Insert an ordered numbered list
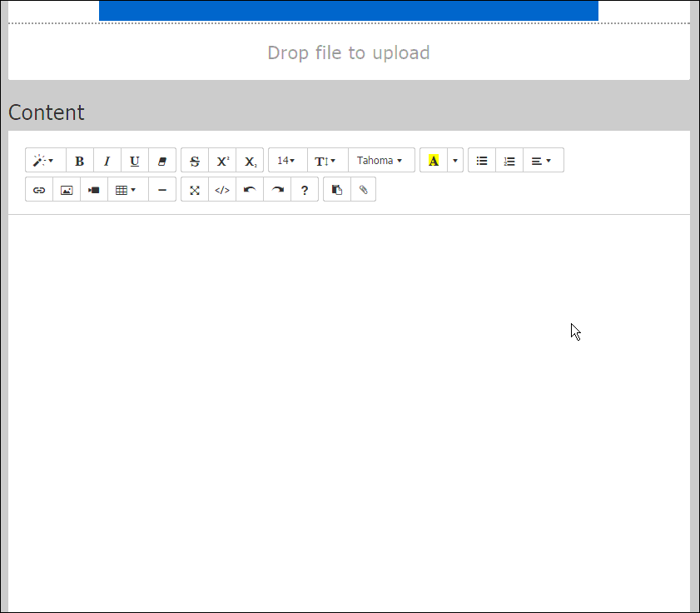Screen dimensions: 700x613 [509, 161]
